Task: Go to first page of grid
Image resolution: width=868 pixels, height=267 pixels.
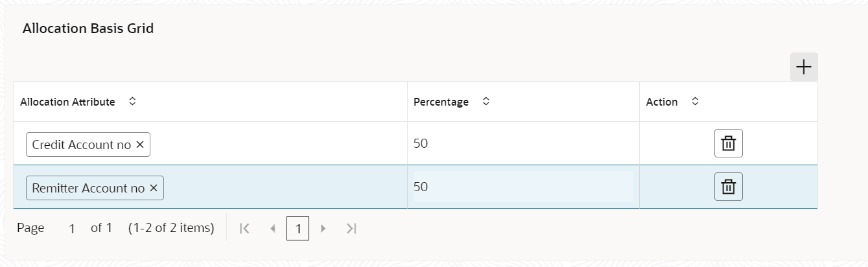Action: (x=244, y=228)
